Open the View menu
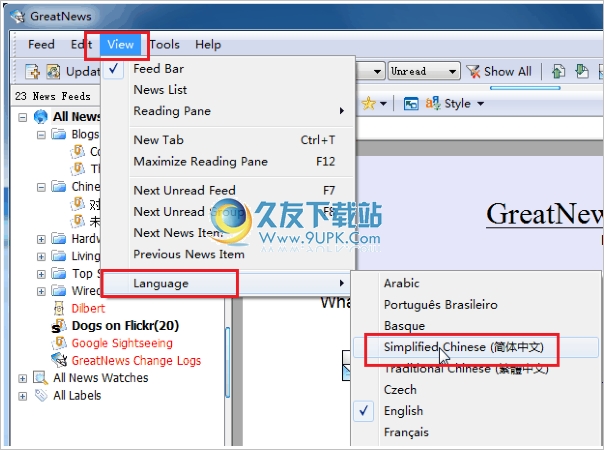The height and width of the screenshot is (450, 604). click(x=120, y=45)
